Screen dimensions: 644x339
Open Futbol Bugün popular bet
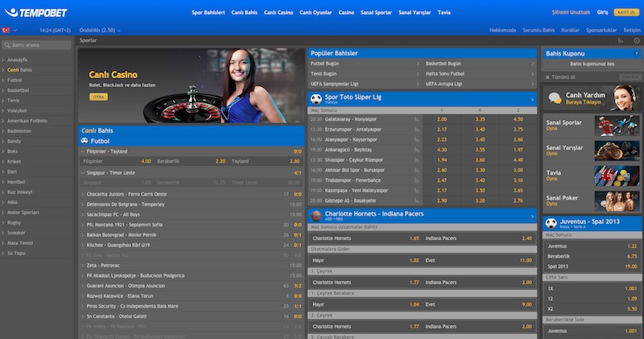[x=365, y=64]
